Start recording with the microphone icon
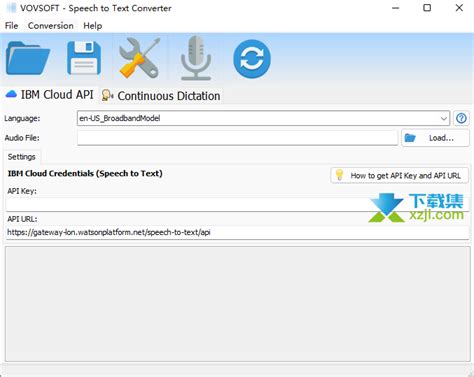Image resolution: width=474 pixels, height=377 pixels. pos(196,58)
